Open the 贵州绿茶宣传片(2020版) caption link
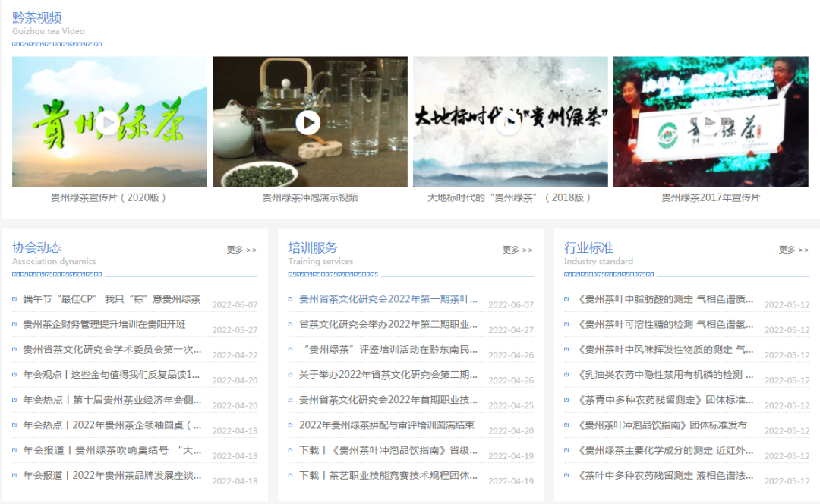 (x=109, y=197)
